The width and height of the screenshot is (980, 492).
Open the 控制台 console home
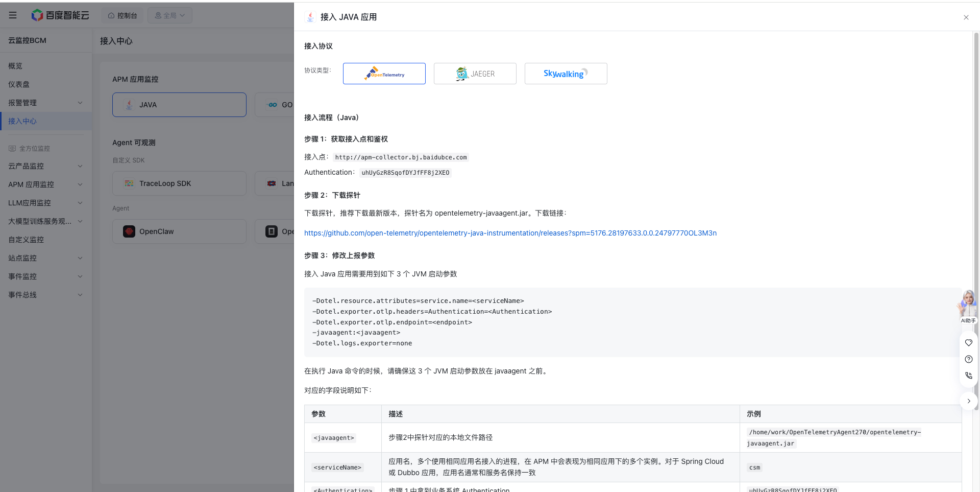(122, 15)
